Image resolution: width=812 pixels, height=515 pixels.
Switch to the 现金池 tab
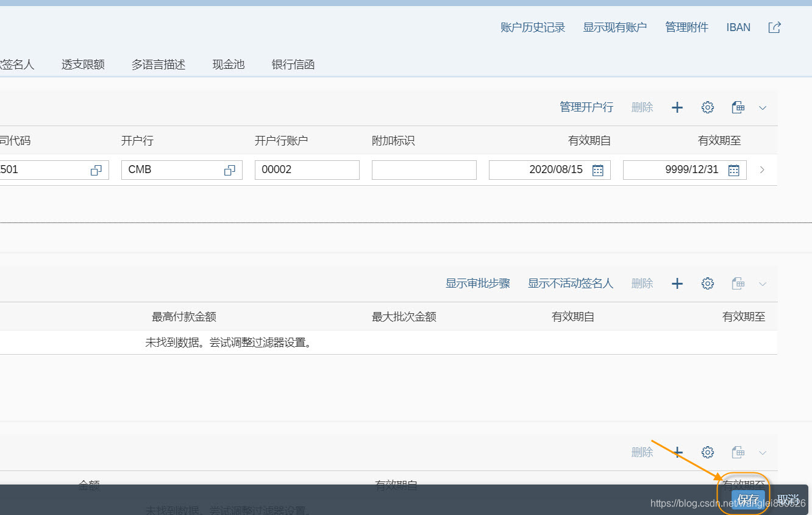coord(229,65)
